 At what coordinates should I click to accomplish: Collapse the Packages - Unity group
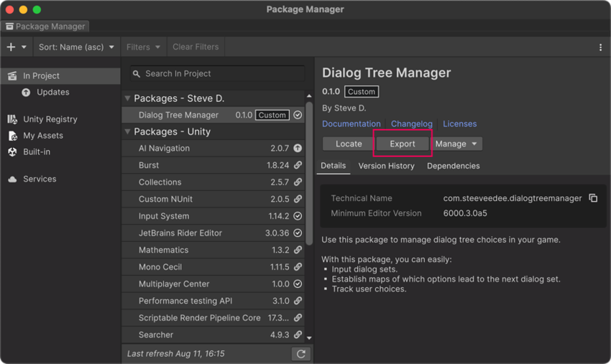128,132
